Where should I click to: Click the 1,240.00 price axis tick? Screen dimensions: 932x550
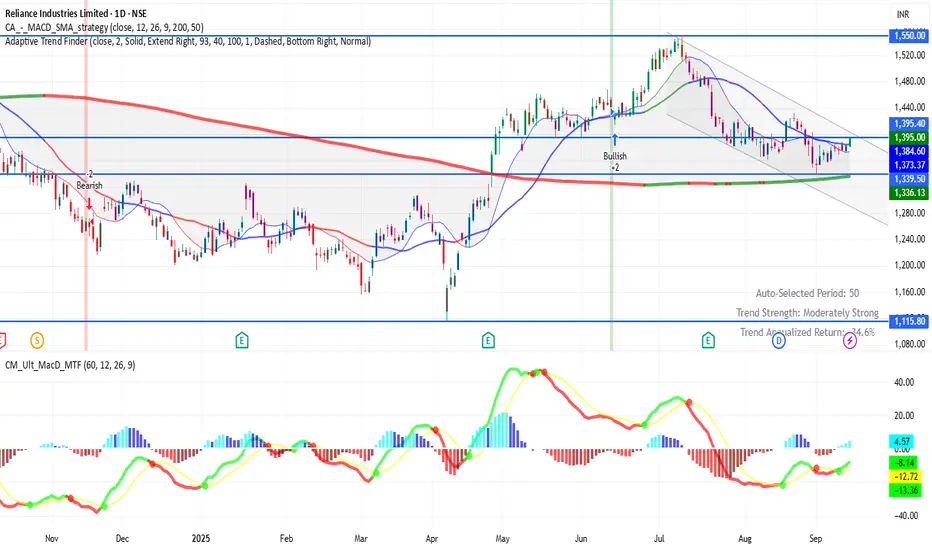point(909,239)
